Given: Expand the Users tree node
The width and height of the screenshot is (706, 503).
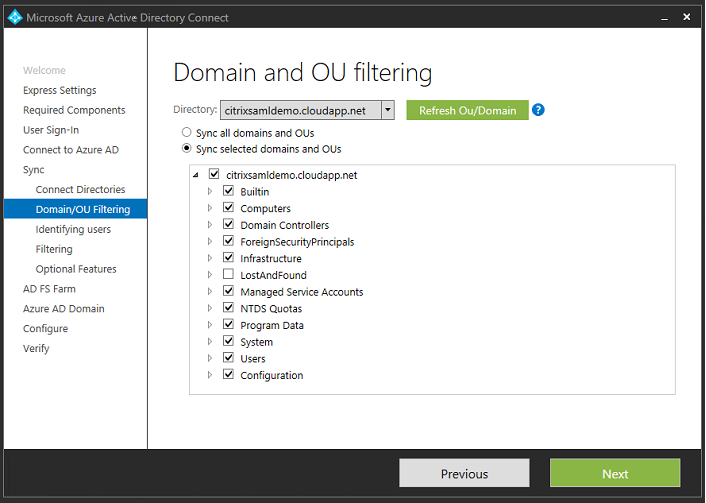Looking at the screenshot, I should 210,359.
